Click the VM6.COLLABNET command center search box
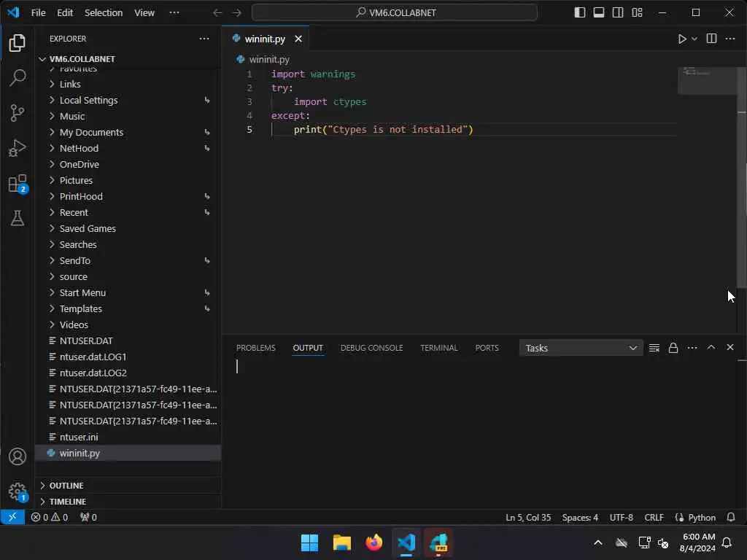This screenshot has width=747, height=560. click(x=395, y=13)
